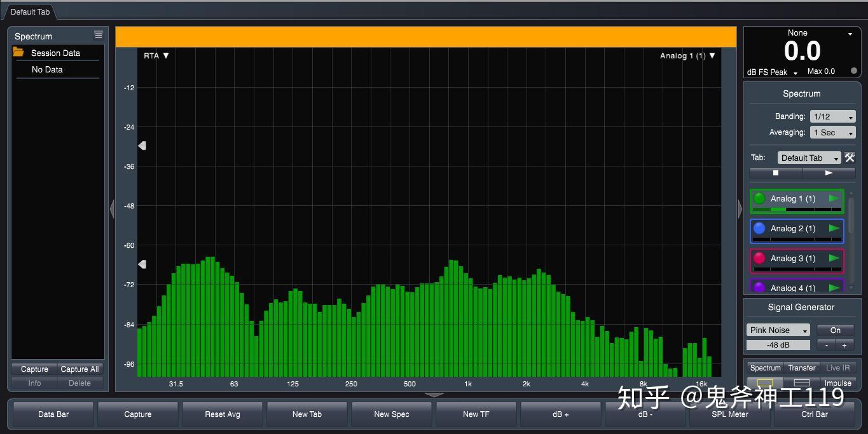Screen dimensions: 868x434
Task: Click the blue Analog 2 color dot
Action: pos(759,228)
